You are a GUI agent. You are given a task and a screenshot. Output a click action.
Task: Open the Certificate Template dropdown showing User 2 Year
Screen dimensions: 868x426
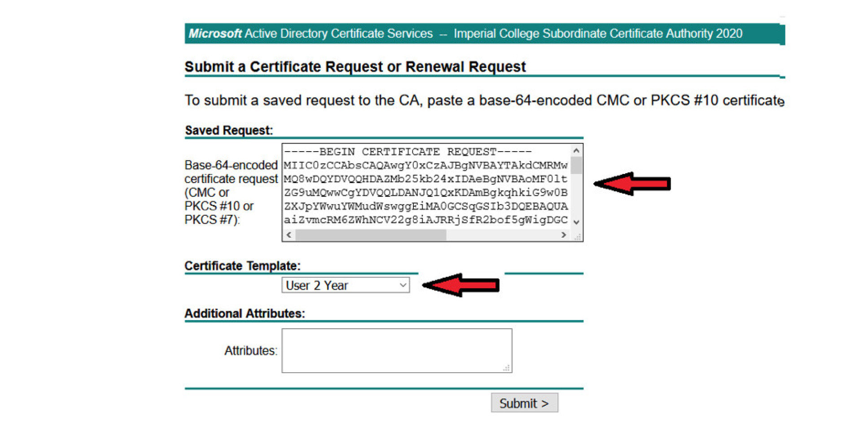(x=346, y=285)
